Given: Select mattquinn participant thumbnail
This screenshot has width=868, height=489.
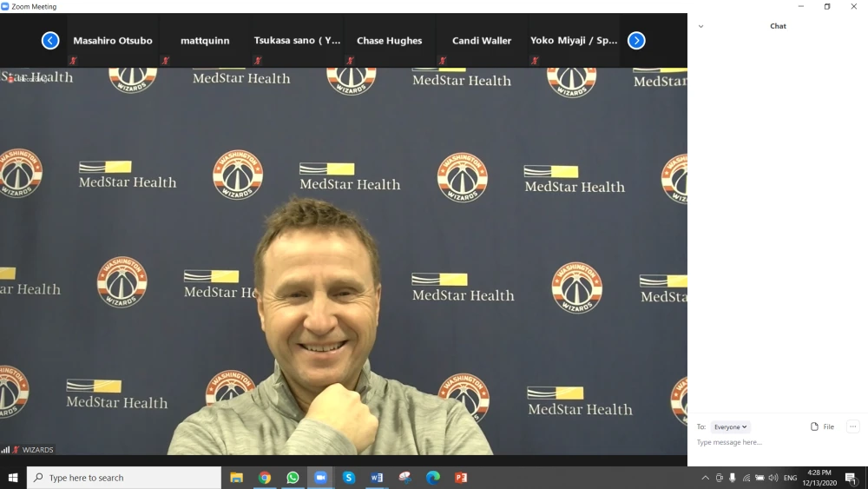Looking at the screenshot, I should pyautogui.click(x=205, y=41).
